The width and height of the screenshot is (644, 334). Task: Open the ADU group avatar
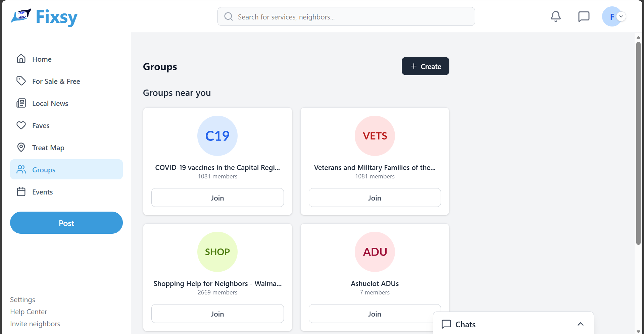coord(375,252)
